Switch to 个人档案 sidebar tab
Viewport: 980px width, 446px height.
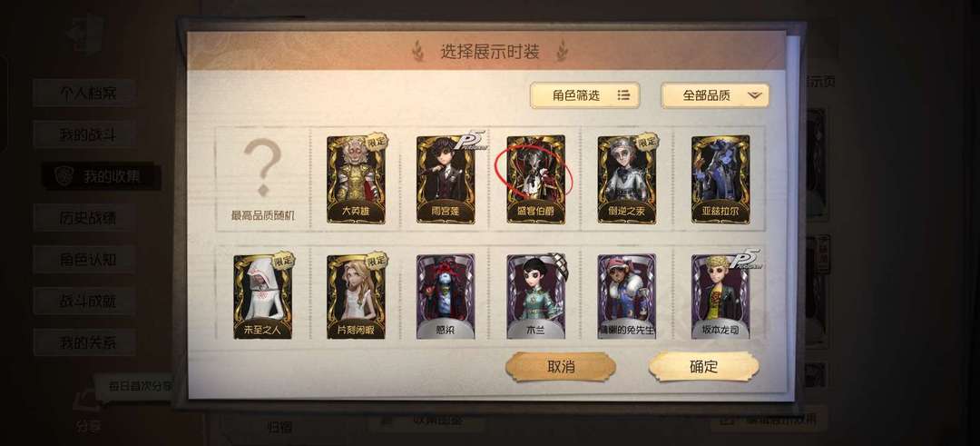(x=84, y=93)
